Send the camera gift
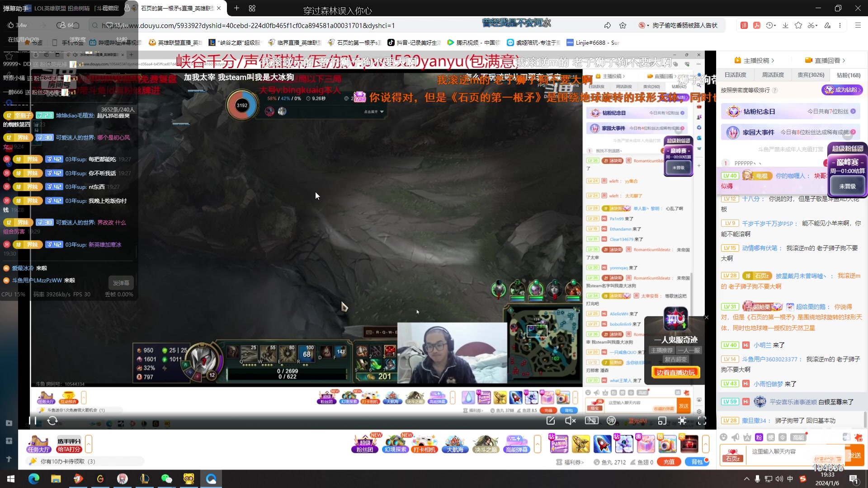Screen dimensions: 868x488 (667, 444)
